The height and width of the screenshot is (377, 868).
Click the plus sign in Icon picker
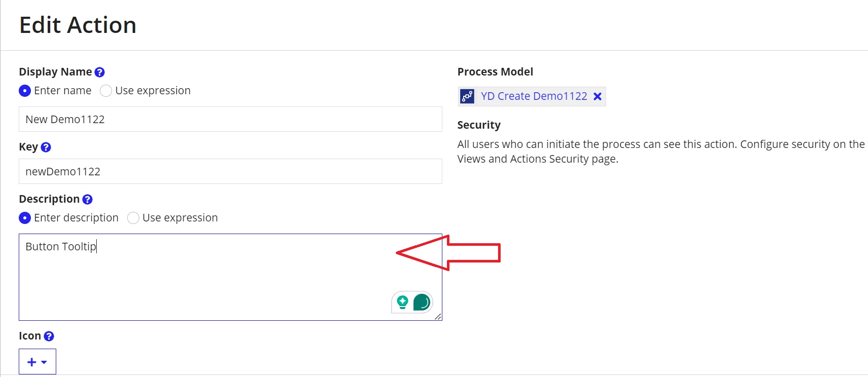click(x=31, y=362)
